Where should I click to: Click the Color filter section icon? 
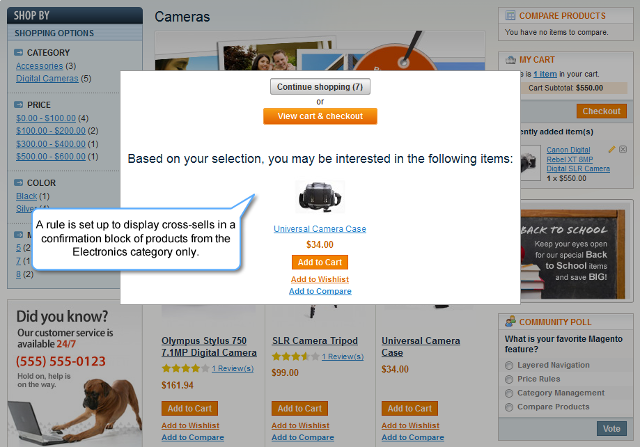pos(18,182)
